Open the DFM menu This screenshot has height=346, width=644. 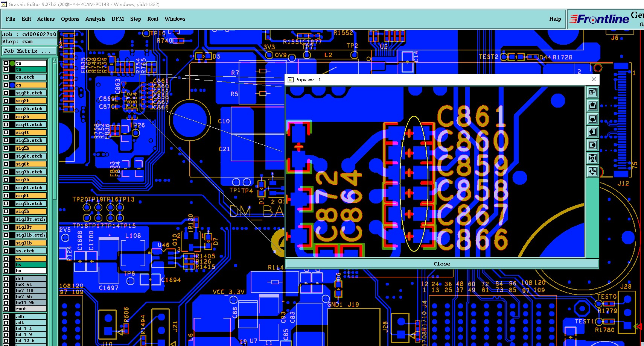point(118,19)
